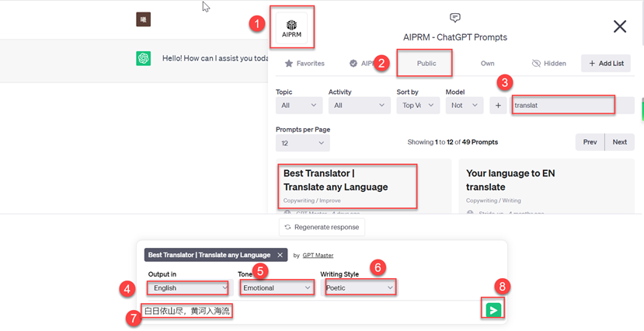Click the brown user avatar
This screenshot has height=331, width=644.
click(x=144, y=19)
